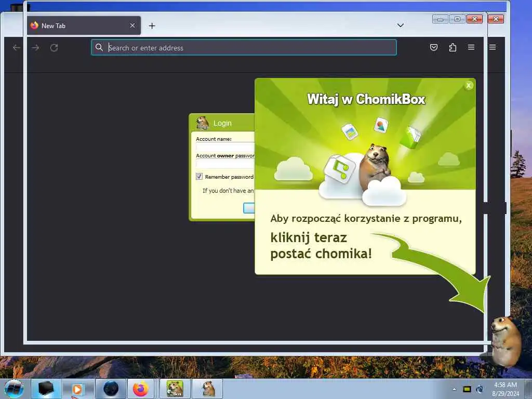Switch to Firefox from the taskbar
The width and height of the screenshot is (532, 399).
click(x=141, y=389)
